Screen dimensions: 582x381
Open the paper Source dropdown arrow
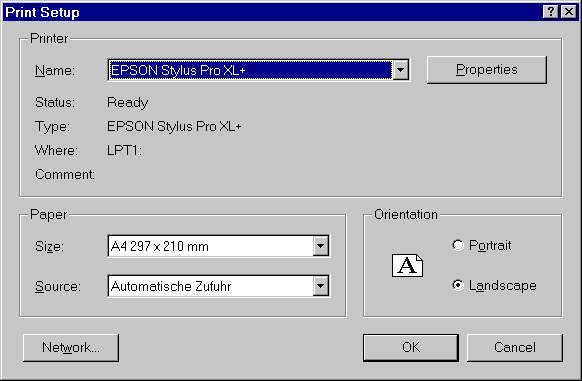tap(321, 286)
